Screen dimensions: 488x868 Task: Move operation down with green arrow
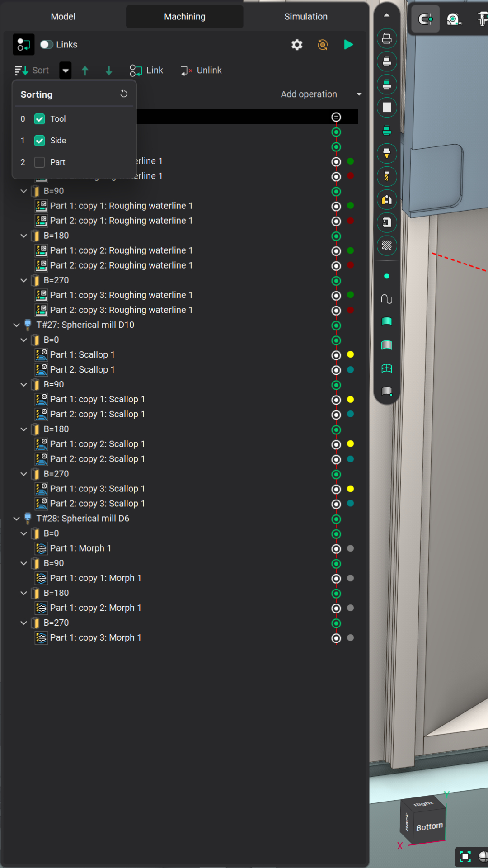click(109, 71)
